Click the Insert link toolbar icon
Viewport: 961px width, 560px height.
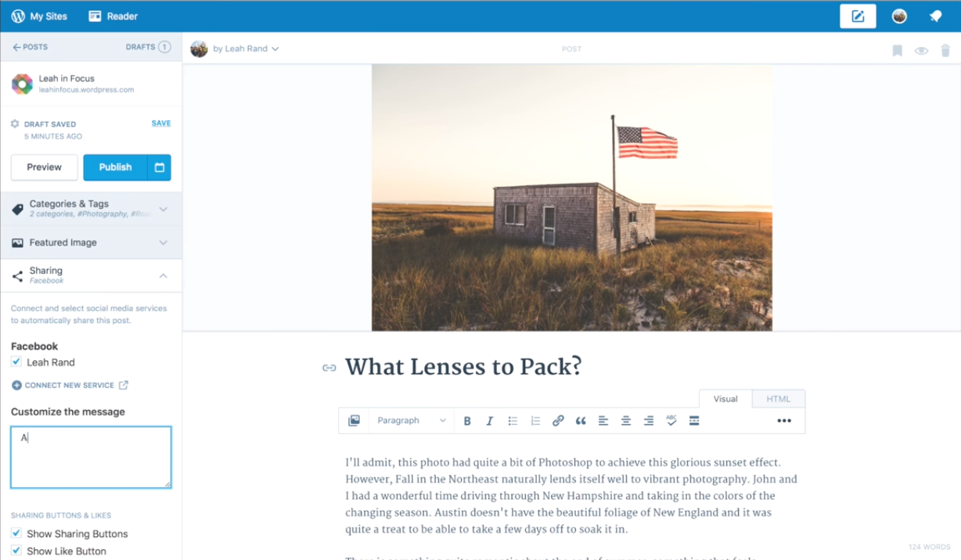pos(558,421)
